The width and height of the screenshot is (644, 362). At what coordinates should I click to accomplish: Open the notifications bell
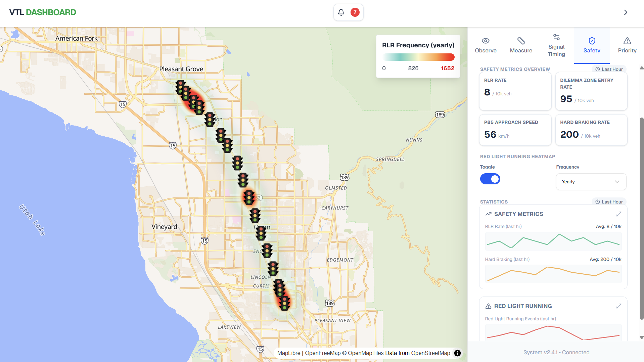click(341, 12)
